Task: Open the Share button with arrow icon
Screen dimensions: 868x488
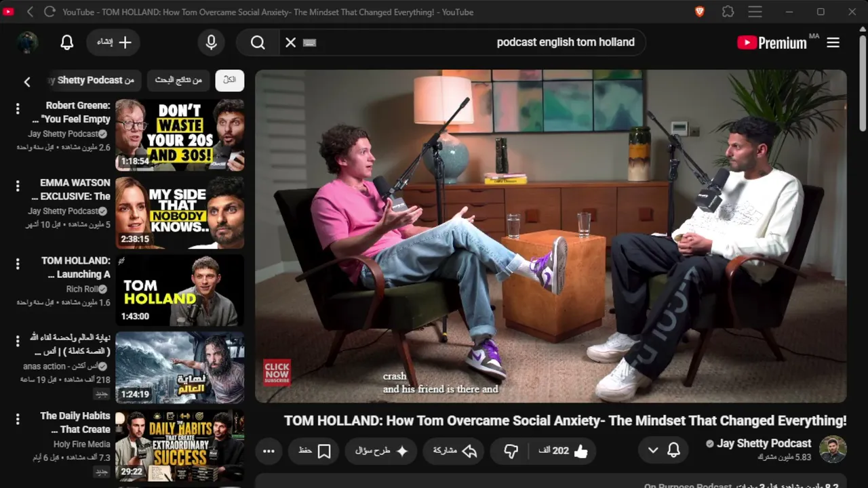Action: point(454,451)
